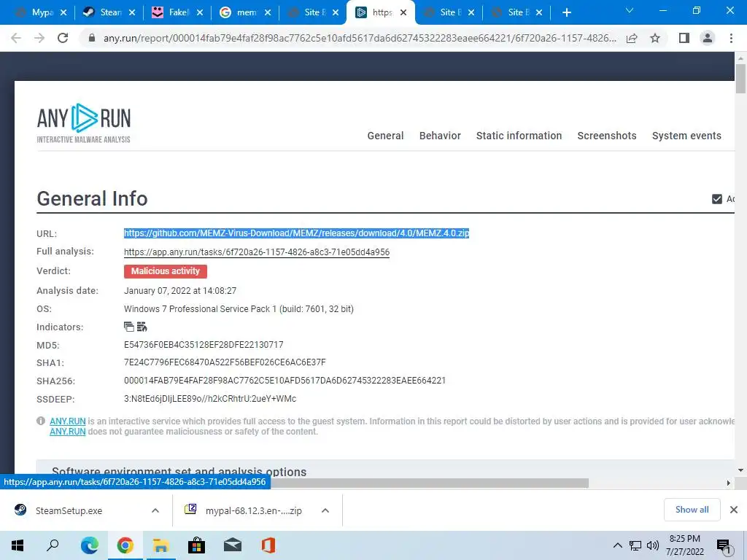
Task: Toggle the checkbox beside General Info heading
Action: (716, 199)
